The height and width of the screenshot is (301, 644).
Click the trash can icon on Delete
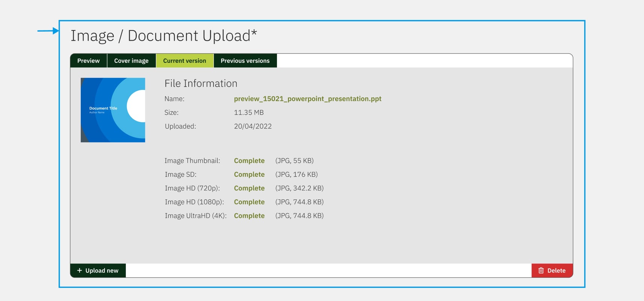pyautogui.click(x=541, y=271)
